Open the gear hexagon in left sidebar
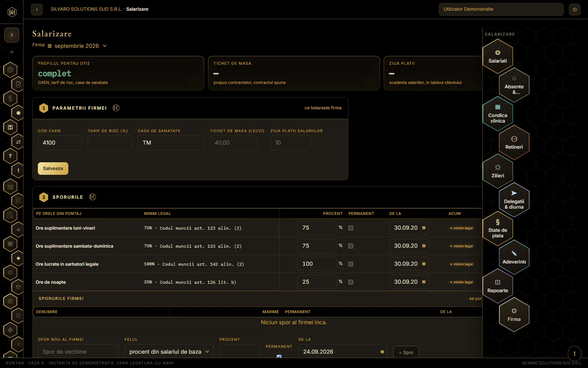The height and width of the screenshot is (368, 588). click(x=10, y=273)
